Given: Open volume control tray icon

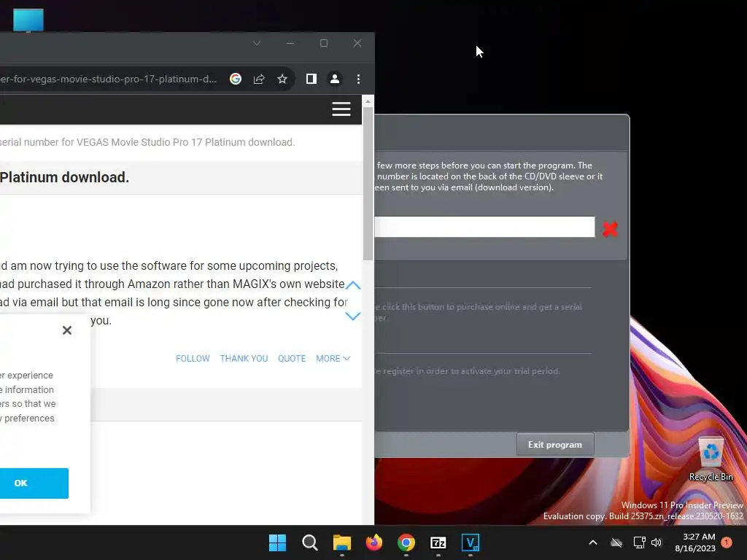Looking at the screenshot, I should (657, 542).
